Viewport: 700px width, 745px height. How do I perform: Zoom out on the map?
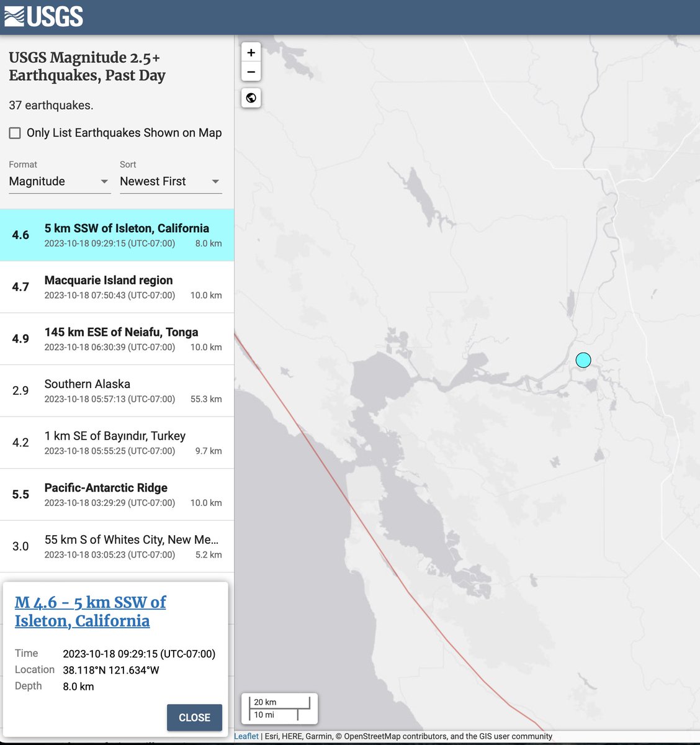click(251, 71)
